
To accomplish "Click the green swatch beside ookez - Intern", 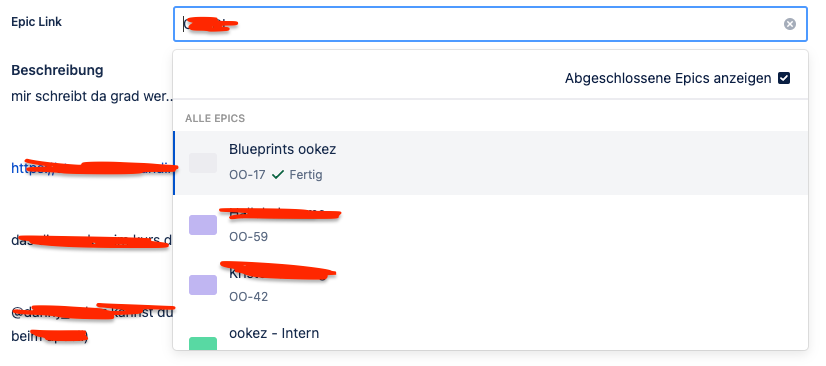I will tap(203, 343).
